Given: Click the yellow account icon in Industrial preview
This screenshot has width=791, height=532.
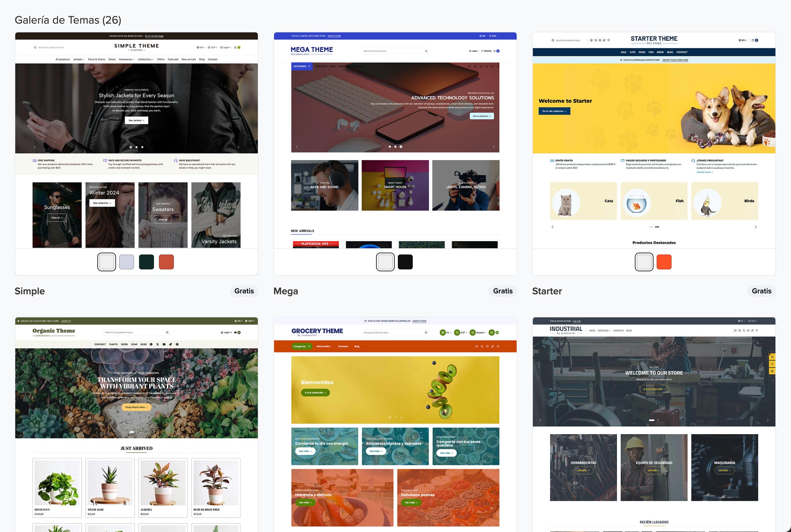Looking at the screenshot, I should [x=772, y=371].
